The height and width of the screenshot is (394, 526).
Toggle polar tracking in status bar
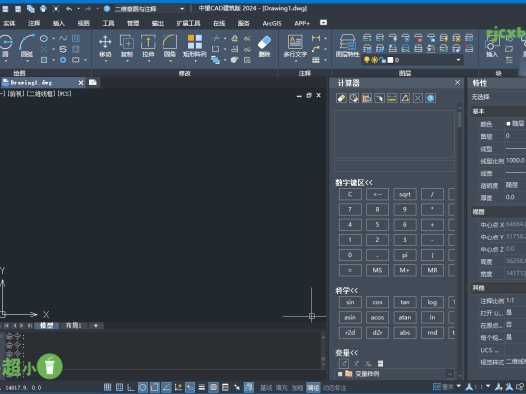click(143, 387)
